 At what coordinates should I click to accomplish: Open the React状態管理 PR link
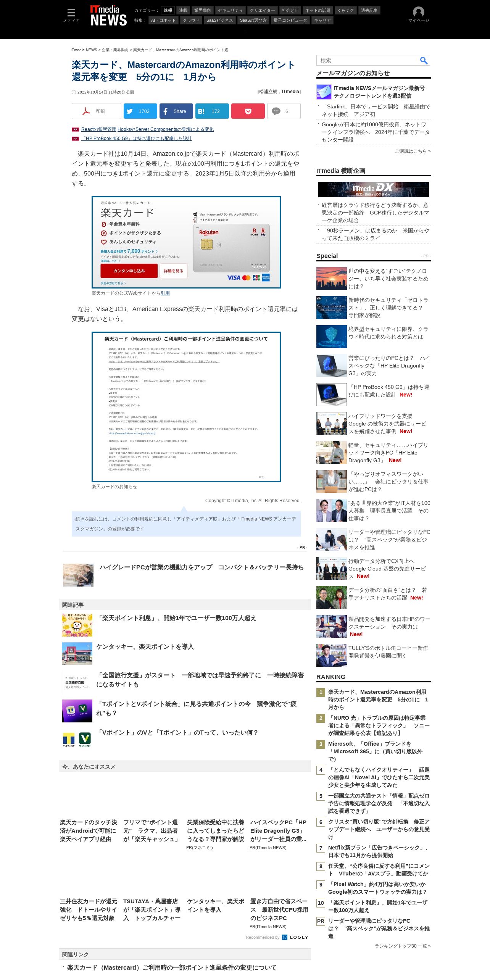[x=147, y=129]
